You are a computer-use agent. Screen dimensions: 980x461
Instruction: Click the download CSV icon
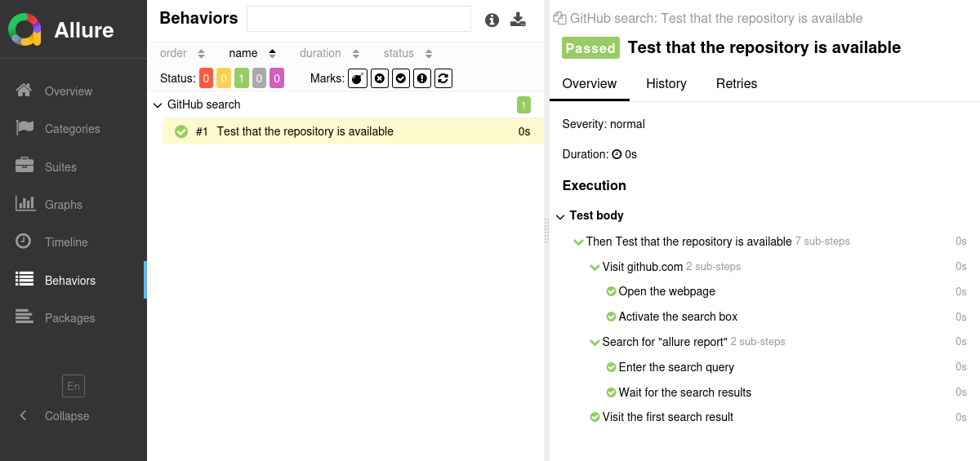(x=518, y=20)
